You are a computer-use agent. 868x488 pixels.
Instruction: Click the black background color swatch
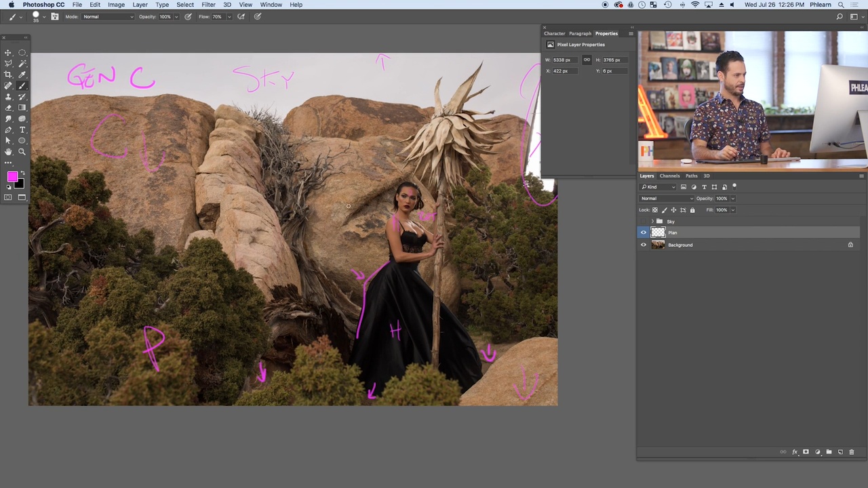20,184
